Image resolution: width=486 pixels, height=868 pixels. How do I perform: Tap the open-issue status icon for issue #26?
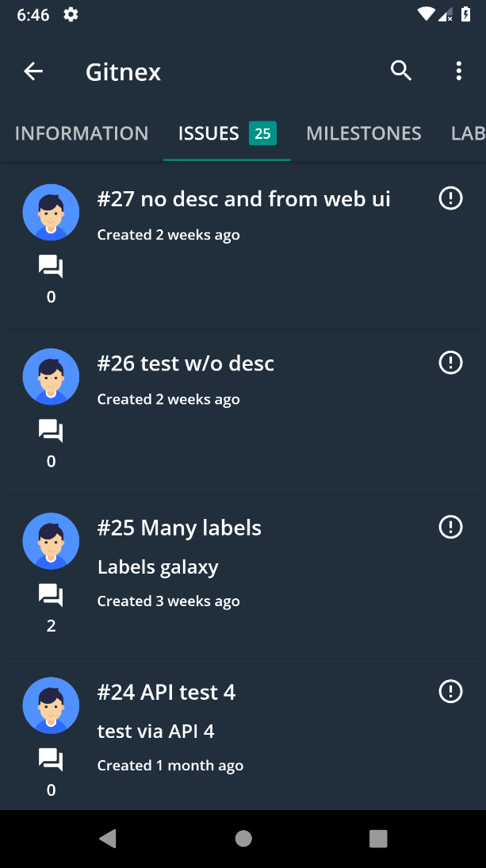450,363
